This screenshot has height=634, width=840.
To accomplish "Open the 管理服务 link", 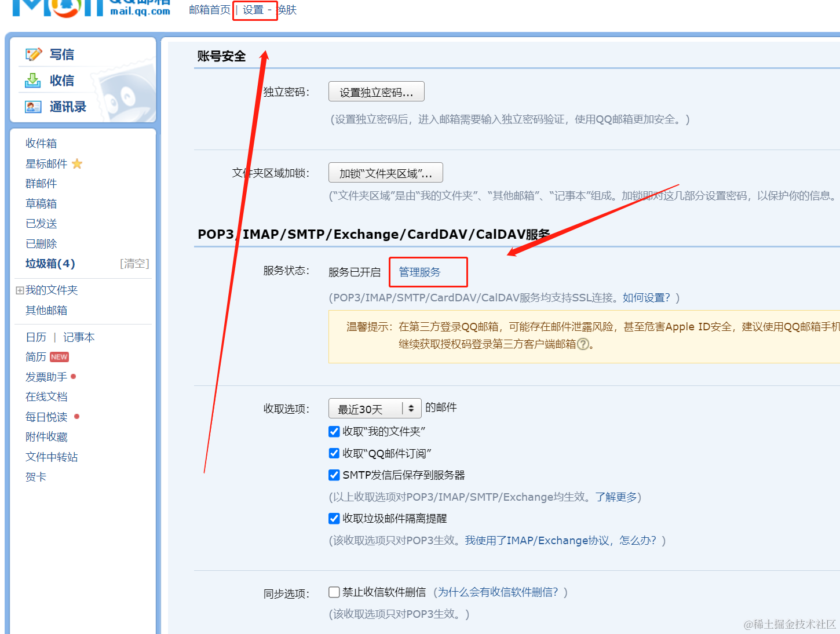I will [x=420, y=272].
